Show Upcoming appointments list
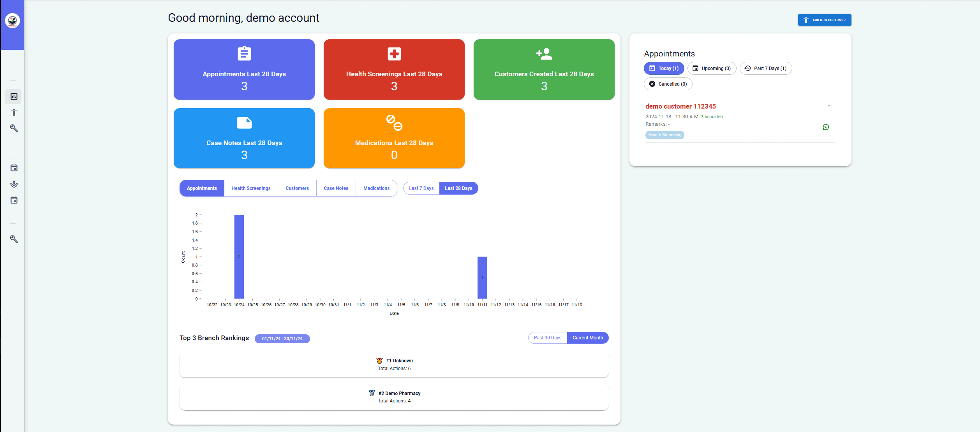This screenshot has width=980, height=432. pyautogui.click(x=712, y=68)
